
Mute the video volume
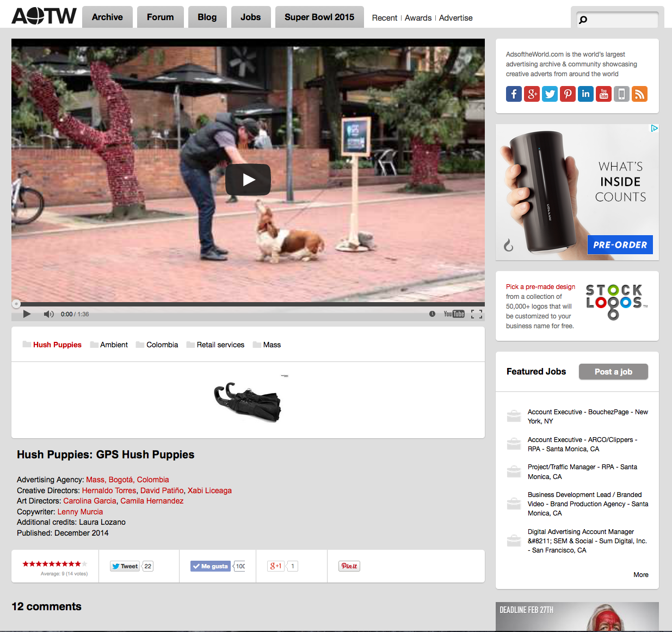48,314
